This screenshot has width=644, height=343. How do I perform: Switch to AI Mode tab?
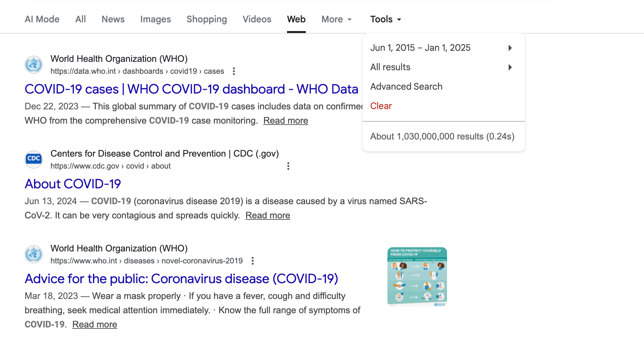[42, 19]
